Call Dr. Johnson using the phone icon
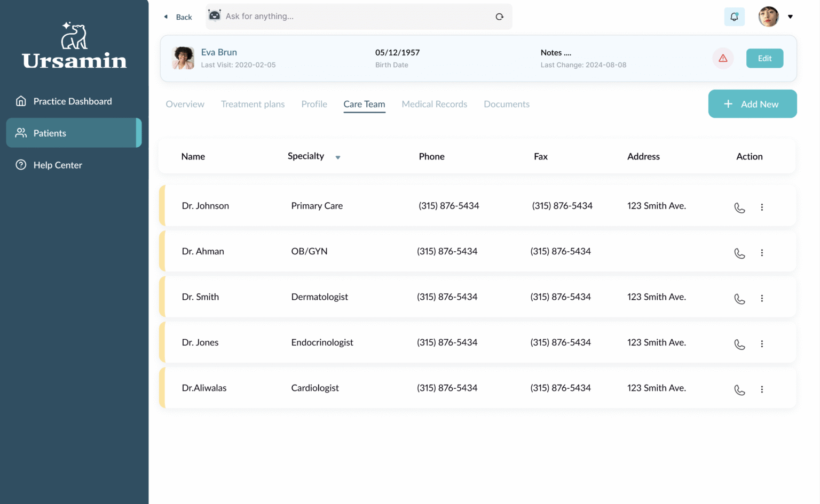Image resolution: width=820 pixels, height=504 pixels. [739, 208]
